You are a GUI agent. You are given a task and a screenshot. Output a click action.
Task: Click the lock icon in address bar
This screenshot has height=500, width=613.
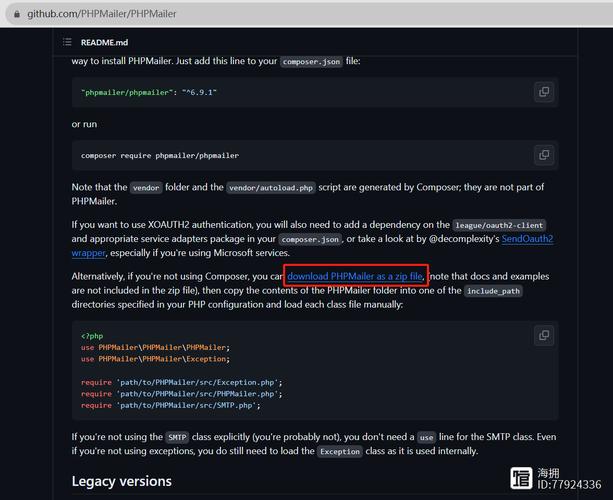pos(16,14)
